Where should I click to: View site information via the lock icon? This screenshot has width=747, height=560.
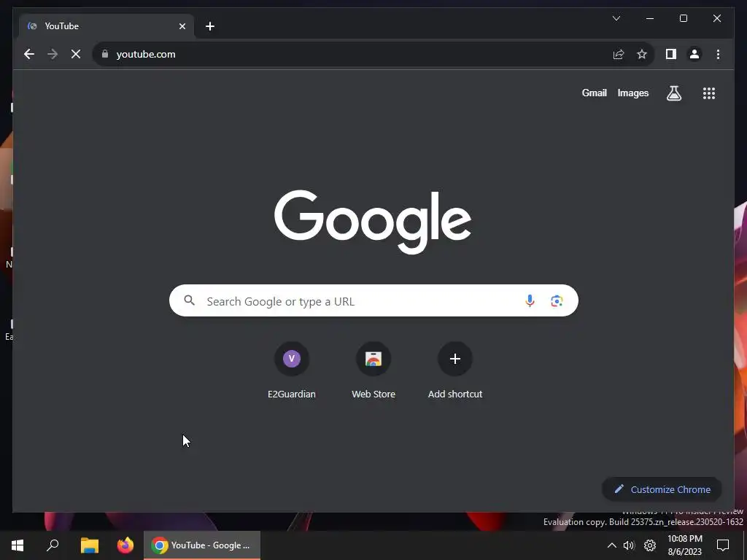click(105, 54)
